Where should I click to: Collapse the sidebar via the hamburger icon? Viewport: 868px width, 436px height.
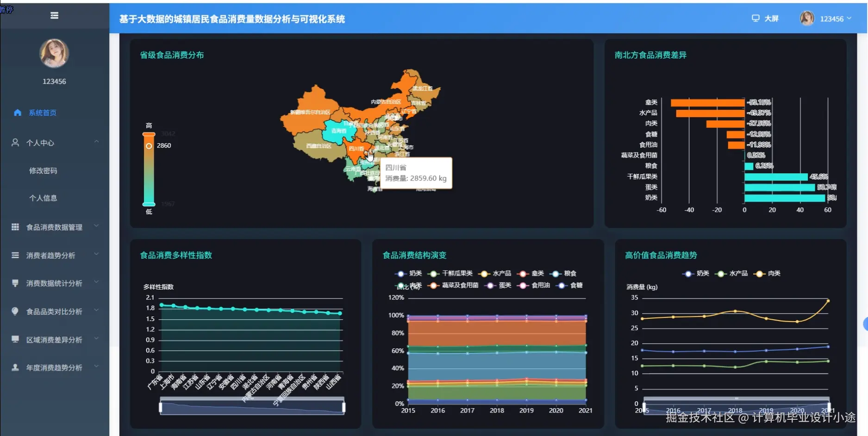coord(54,15)
